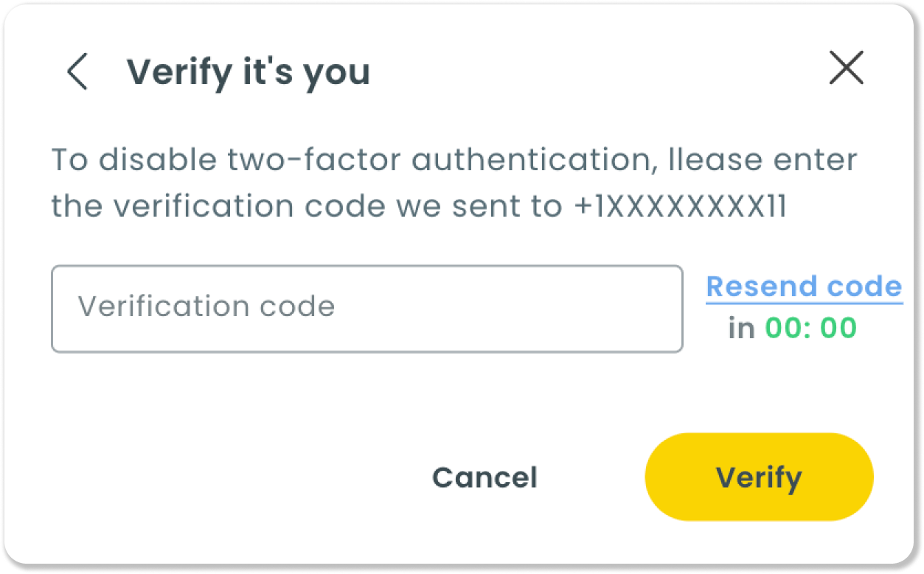Dismiss the dialog via the X icon
This screenshot has width=924, height=574.
pos(846,69)
